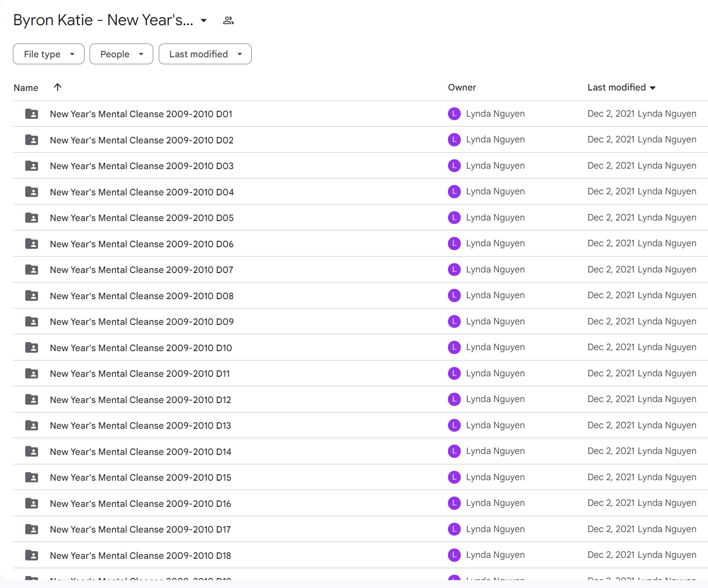Select New Year's Mental Cleanse 2009-2010 D17

click(140, 529)
